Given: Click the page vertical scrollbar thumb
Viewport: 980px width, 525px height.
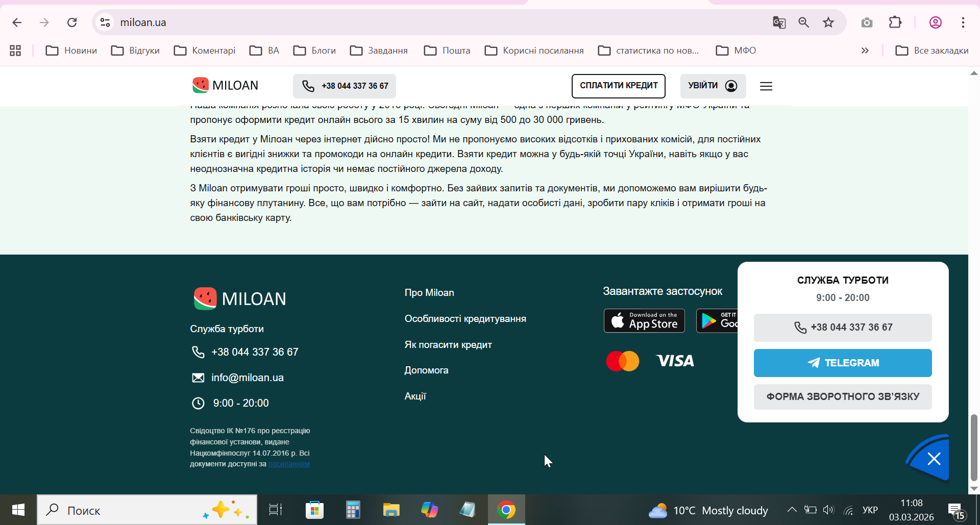Looking at the screenshot, I should pos(974,447).
